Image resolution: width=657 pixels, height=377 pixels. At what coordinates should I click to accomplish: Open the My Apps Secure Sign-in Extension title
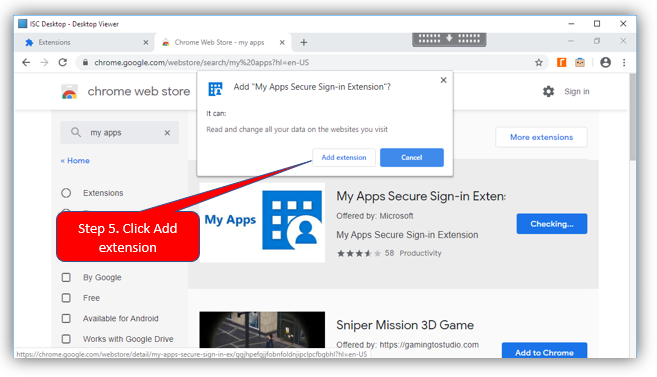click(421, 196)
